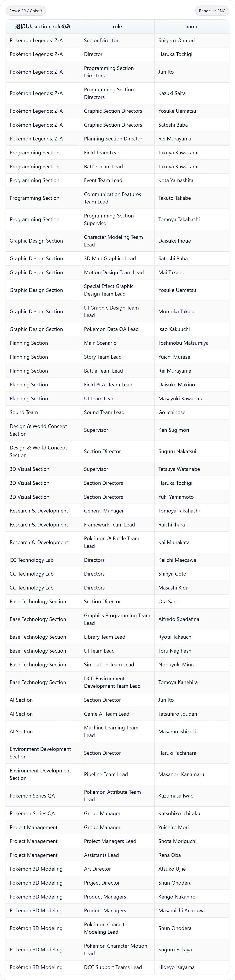Click the Alfredo Spadafina name cell
The width and height of the screenshot is (235, 980).
tap(192, 619)
